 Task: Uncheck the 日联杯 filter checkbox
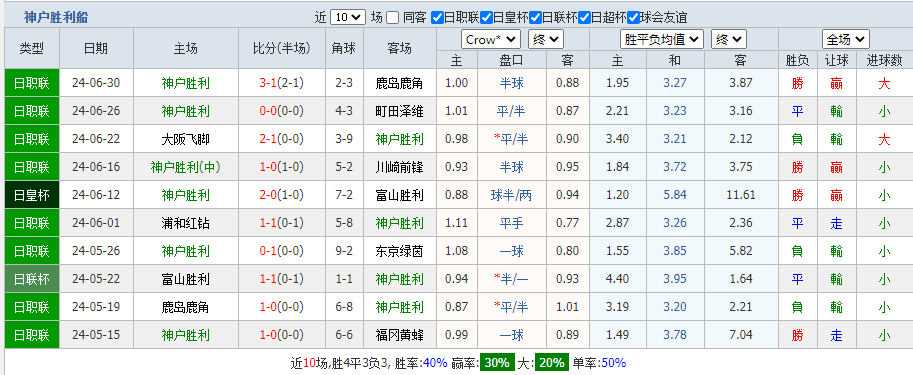535,17
